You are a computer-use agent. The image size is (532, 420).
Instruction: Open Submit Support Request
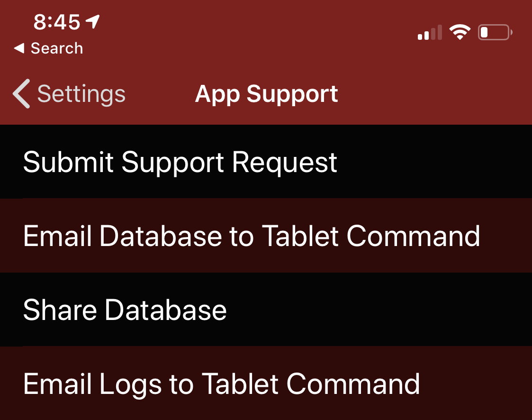click(x=180, y=162)
